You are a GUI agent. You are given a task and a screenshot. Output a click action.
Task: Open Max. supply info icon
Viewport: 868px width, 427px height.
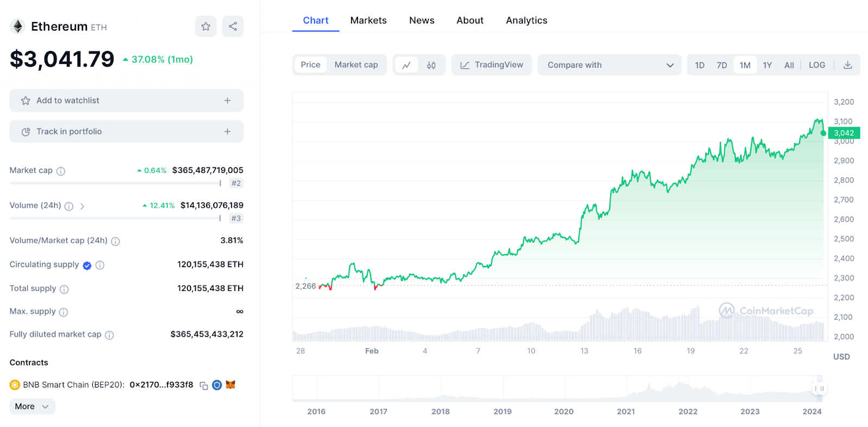pyautogui.click(x=63, y=312)
